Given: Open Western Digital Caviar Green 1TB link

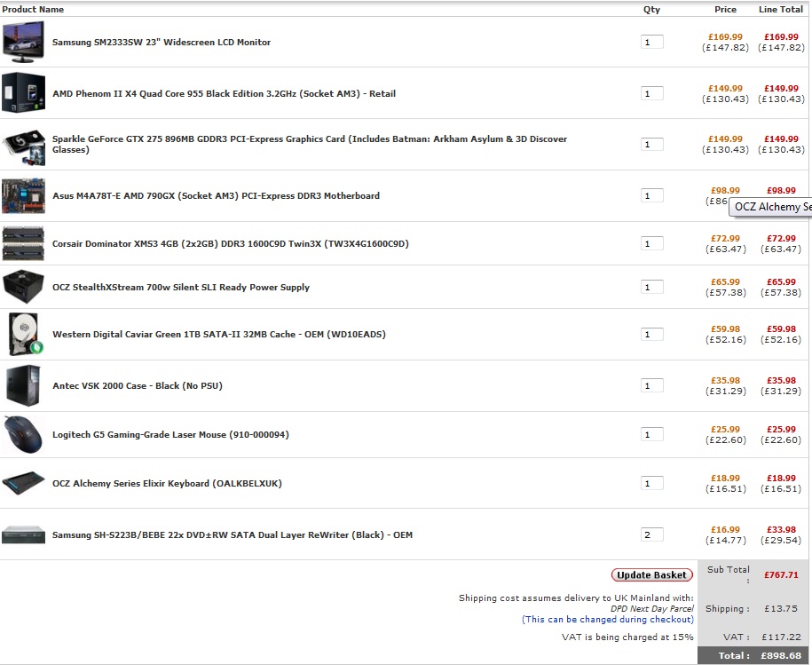Looking at the screenshot, I should click(x=219, y=334).
